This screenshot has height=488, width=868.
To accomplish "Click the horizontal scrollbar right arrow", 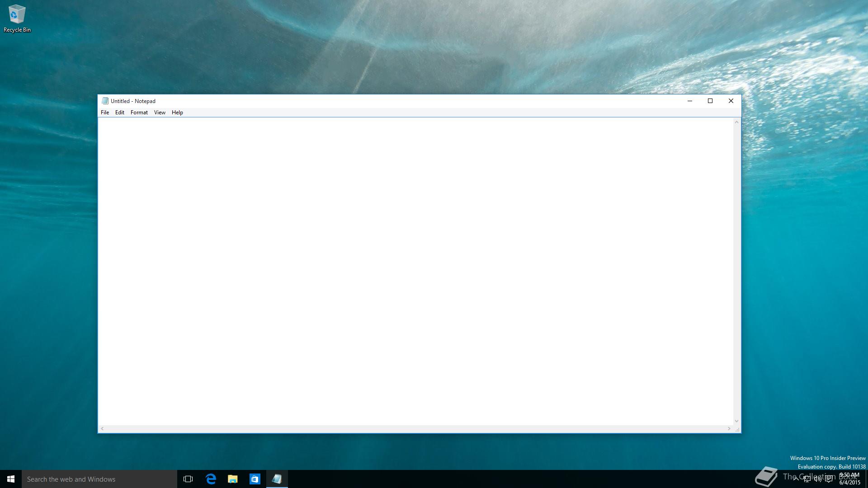I will coord(729,429).
